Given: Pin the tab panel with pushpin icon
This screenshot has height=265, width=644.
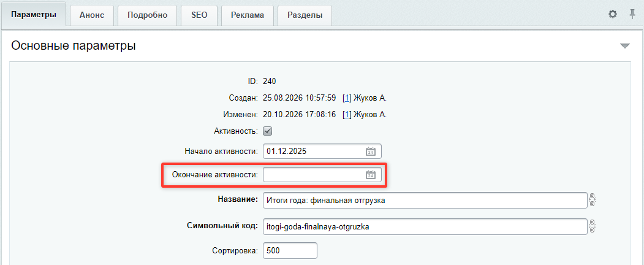Looking at the screenshot, I should coord(632,14).
